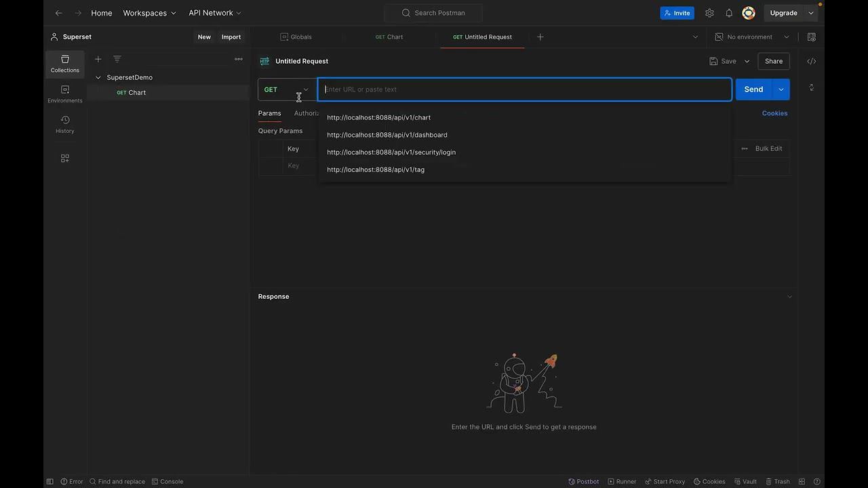Open the History sidebar panel
The height and width of the screenshot is (488, 868).
65,125
